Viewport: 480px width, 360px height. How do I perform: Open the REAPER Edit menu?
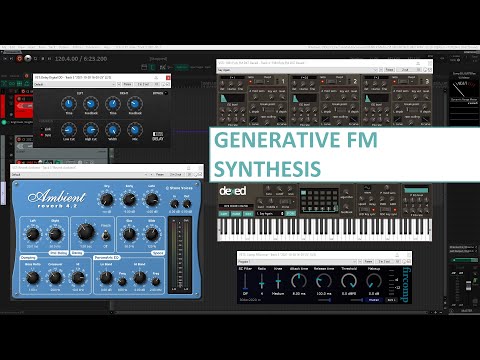tap(12, 47)
